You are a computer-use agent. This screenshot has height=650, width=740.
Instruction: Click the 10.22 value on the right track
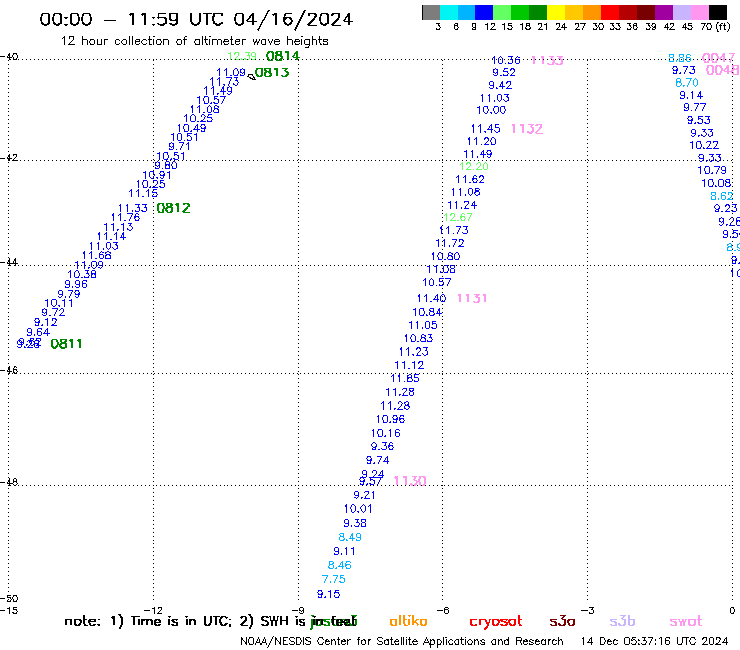[704, 145]
